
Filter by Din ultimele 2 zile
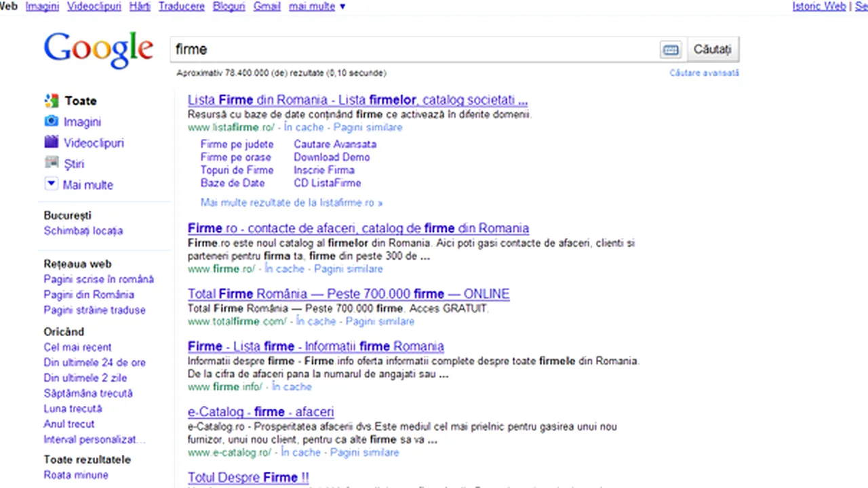[85, 378]
